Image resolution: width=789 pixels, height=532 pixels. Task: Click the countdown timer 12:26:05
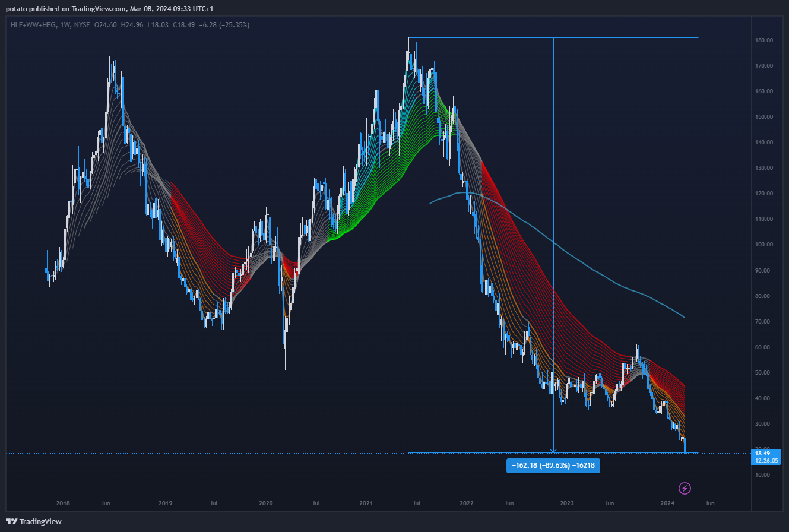(765, 460)
